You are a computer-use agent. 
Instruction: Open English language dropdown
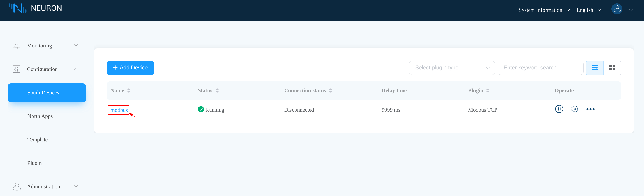[x=589, y=10]
